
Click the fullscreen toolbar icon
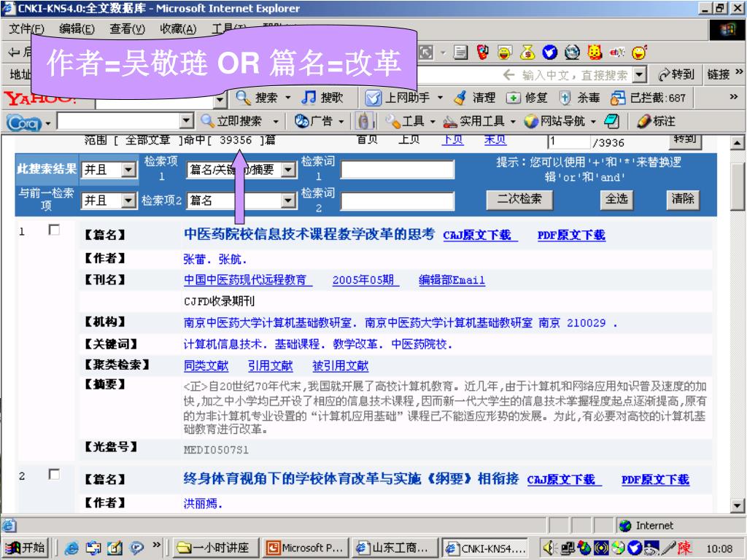(x=425, y=52)
